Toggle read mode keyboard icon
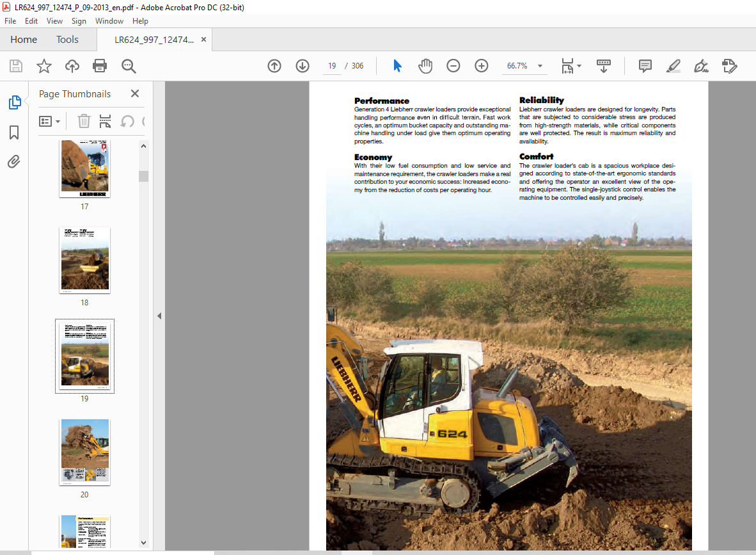 pos(604,66)
